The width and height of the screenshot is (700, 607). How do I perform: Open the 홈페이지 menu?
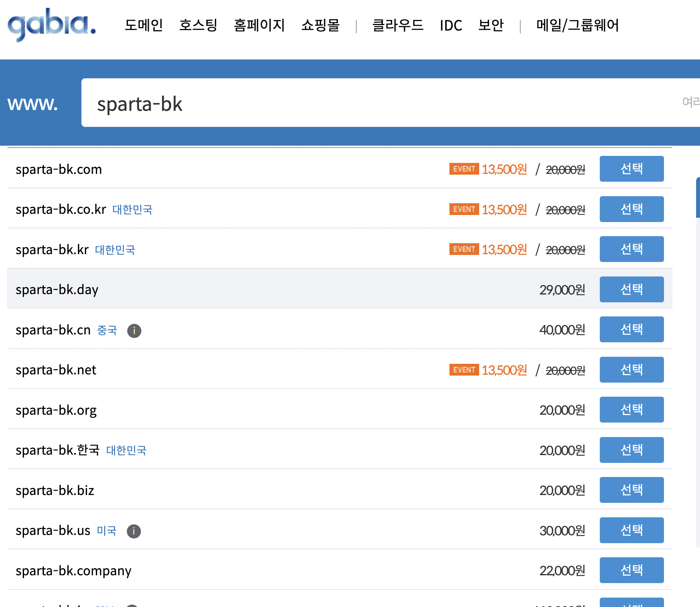[259, 25]
